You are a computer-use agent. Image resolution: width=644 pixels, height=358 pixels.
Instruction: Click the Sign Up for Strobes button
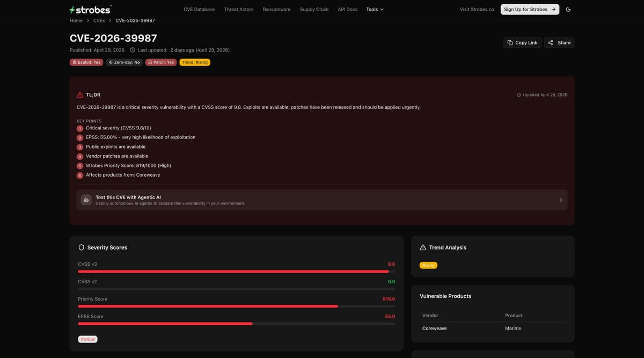click(530, 9)
